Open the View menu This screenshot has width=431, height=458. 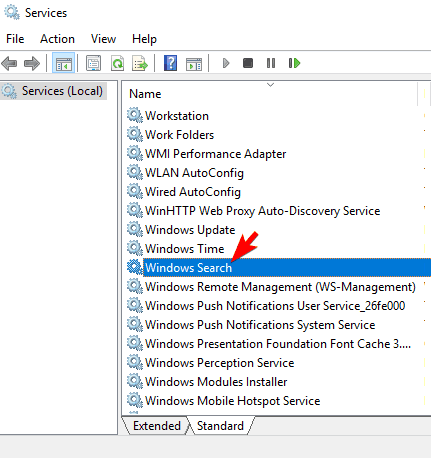coord(103,39)
